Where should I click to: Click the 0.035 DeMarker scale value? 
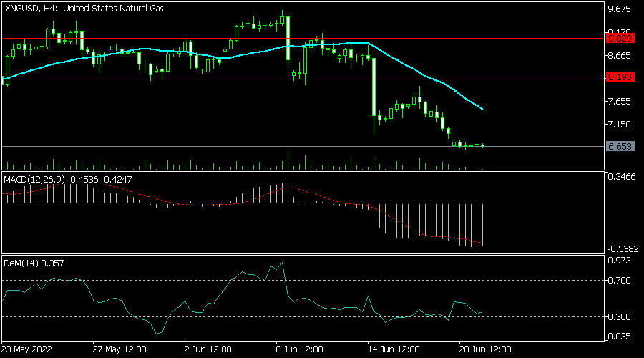[x=619, y=337]
